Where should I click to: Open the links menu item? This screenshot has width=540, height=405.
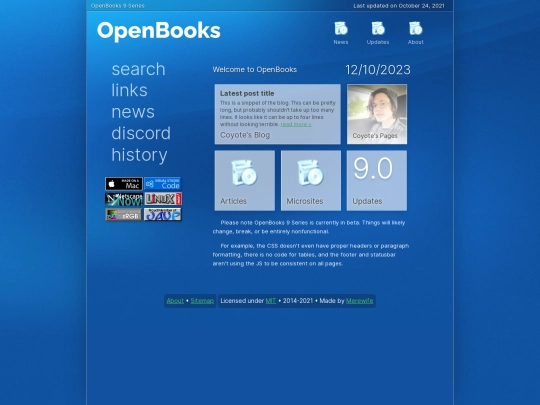pos(129,90)
